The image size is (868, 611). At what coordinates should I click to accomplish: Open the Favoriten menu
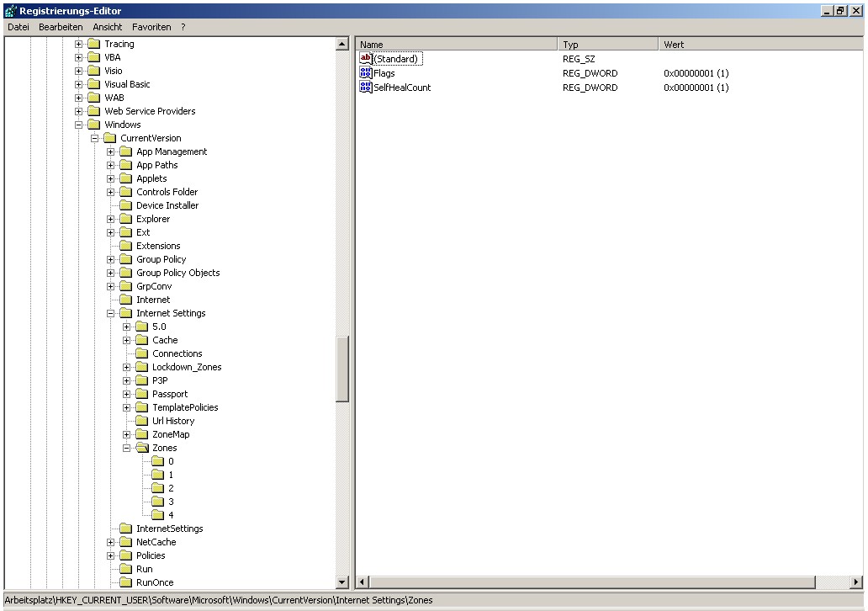coord(151,27)
